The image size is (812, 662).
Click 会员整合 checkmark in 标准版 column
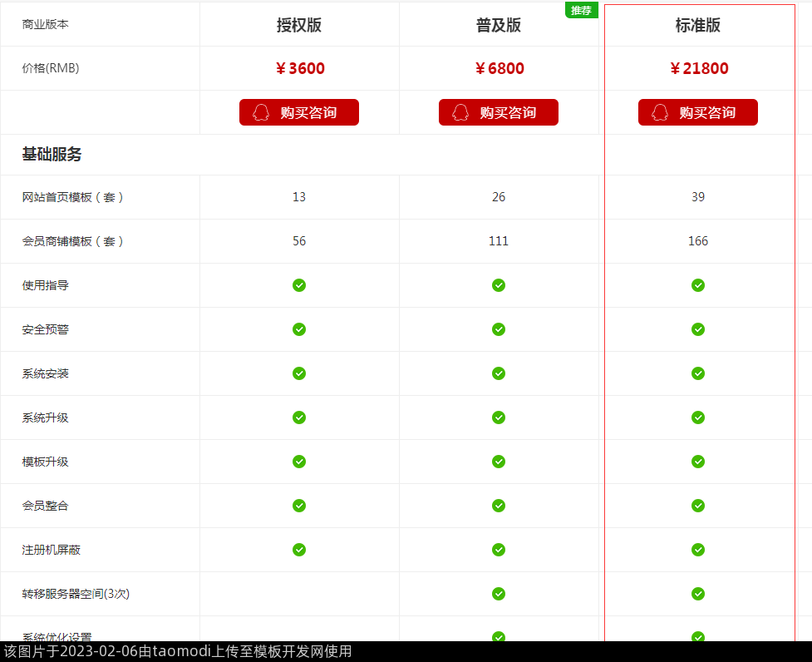698,506
